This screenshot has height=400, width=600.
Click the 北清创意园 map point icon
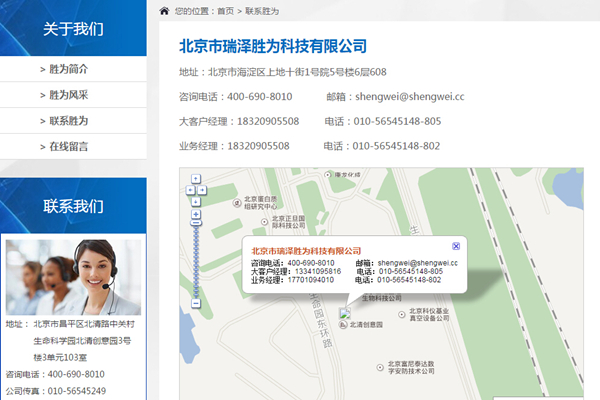(x=343, y=325)
